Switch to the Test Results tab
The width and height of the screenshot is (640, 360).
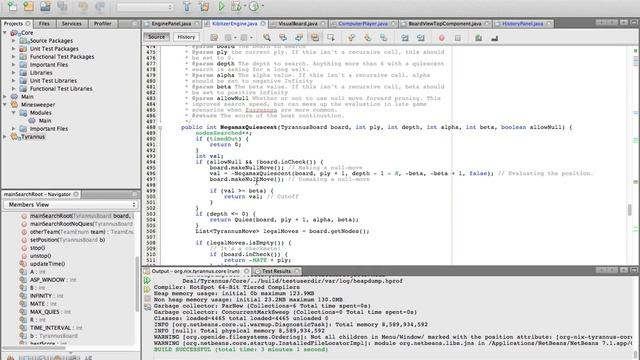276,271
